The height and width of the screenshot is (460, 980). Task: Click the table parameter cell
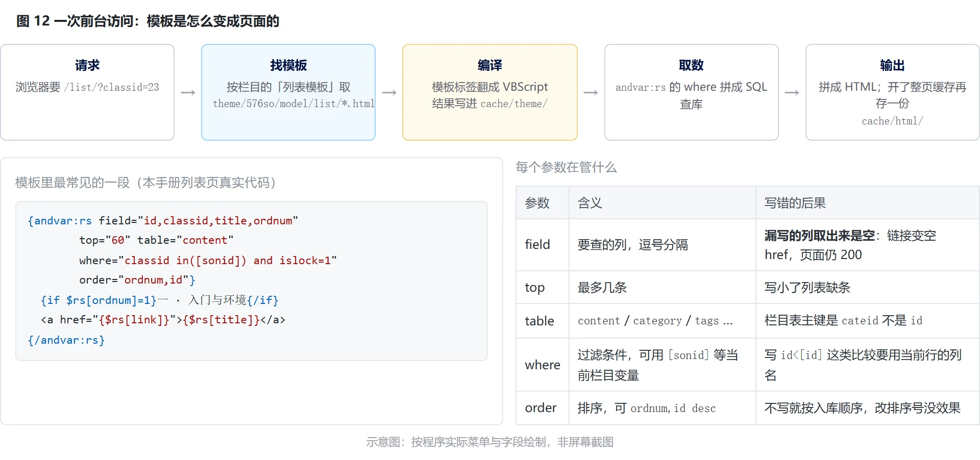[x=543, y=321]
